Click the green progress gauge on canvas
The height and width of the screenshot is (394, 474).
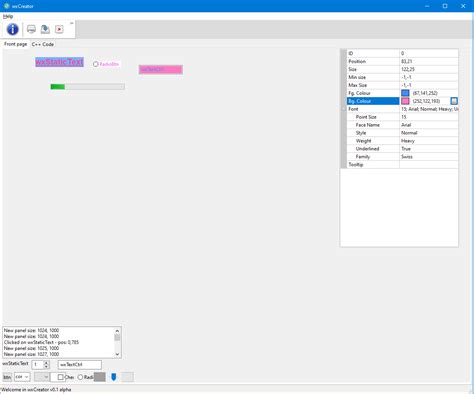(x=87, y=87)
